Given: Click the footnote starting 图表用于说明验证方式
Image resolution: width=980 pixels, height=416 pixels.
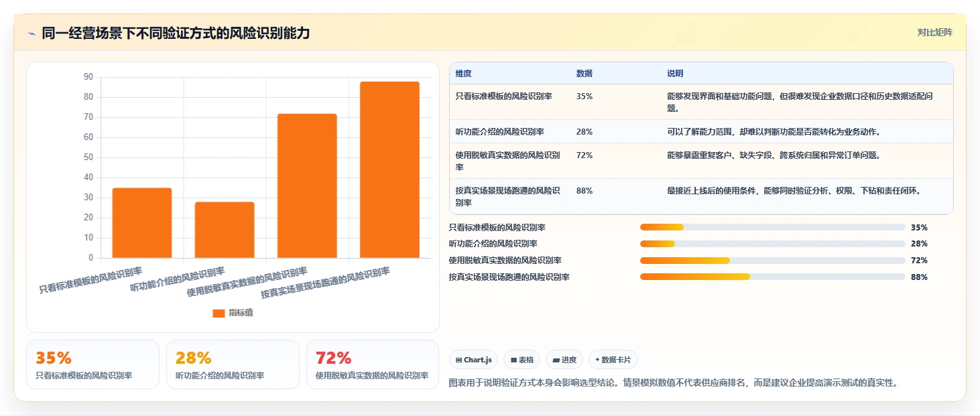Looking at the screenshot, I should tap(673, 383).
